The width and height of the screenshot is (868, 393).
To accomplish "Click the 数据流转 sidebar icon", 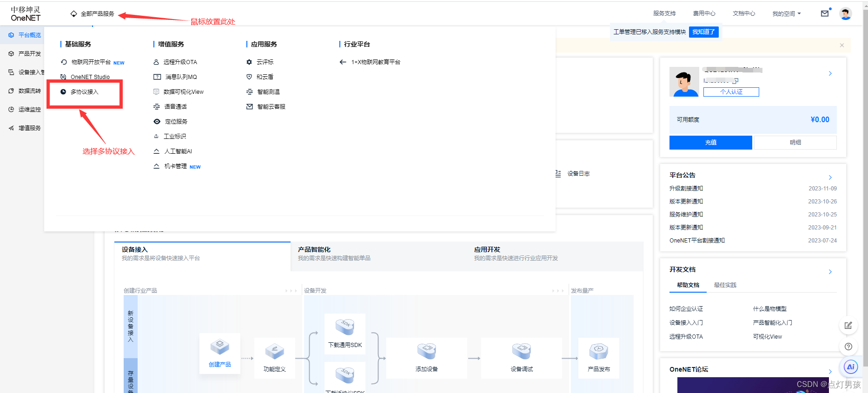I will tap(11, 91).
